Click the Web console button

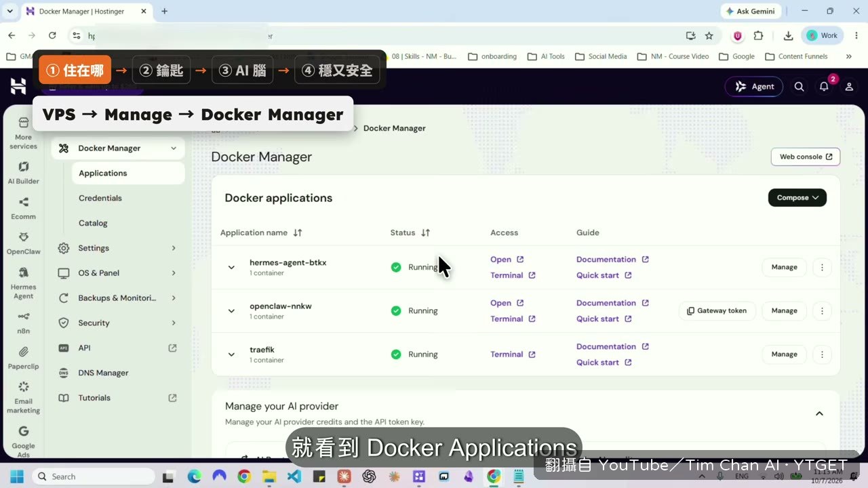click(806, 157)
